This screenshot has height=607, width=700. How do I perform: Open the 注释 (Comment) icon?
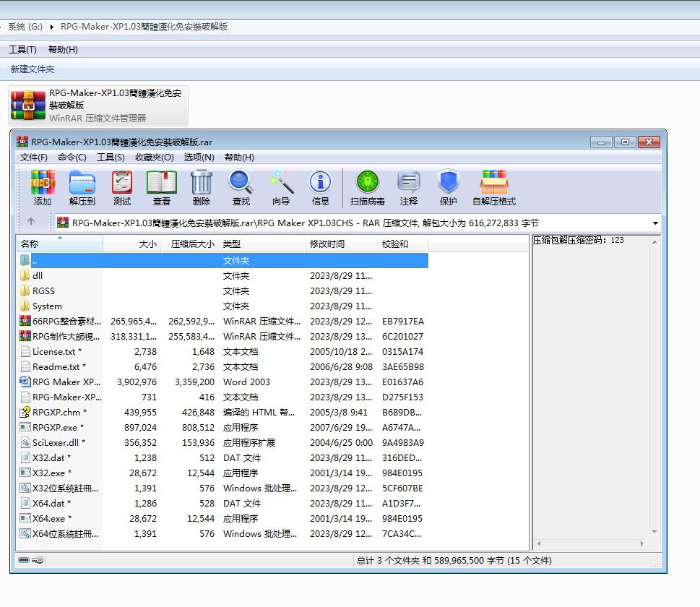coord(408,188)
